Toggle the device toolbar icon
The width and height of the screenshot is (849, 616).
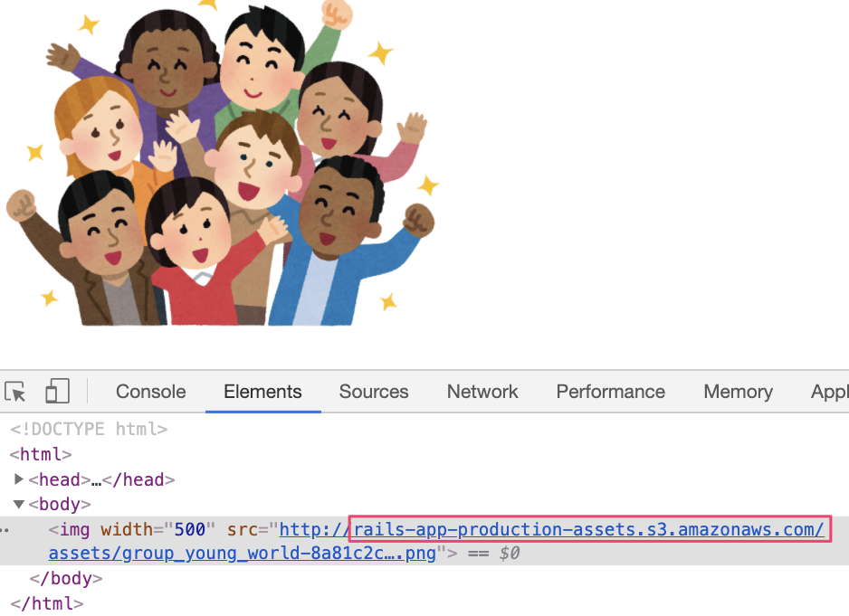[x=57, y=392]
